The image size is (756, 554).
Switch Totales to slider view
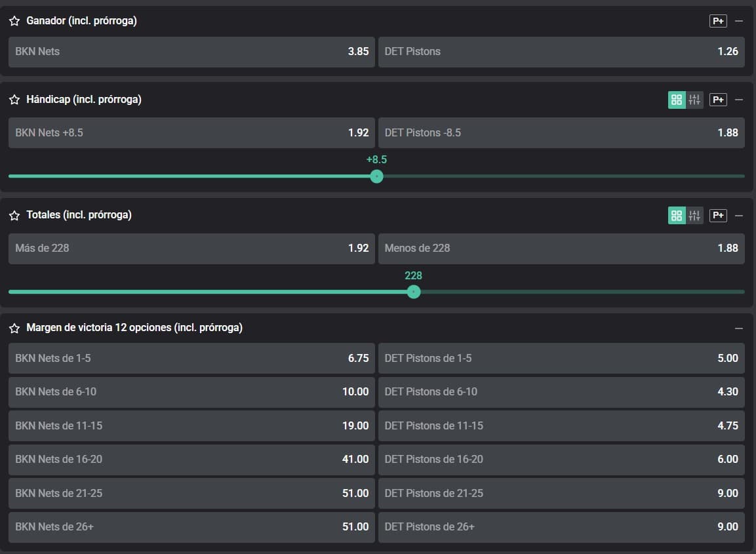coord(695,215)
